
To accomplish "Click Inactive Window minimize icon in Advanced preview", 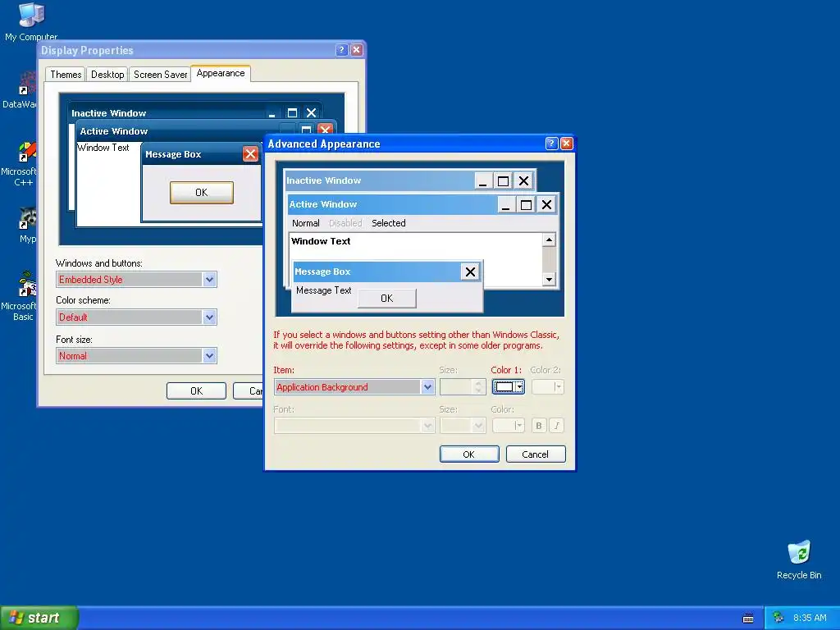I will [x=483, y=181].
